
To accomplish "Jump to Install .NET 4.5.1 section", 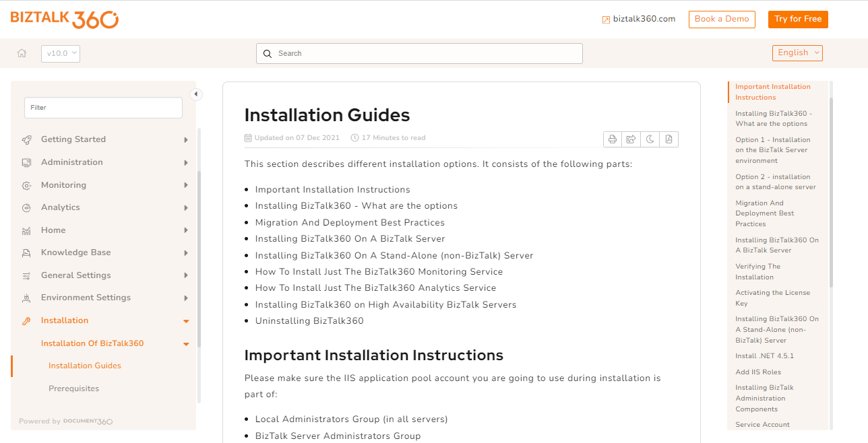I will 765,355.
